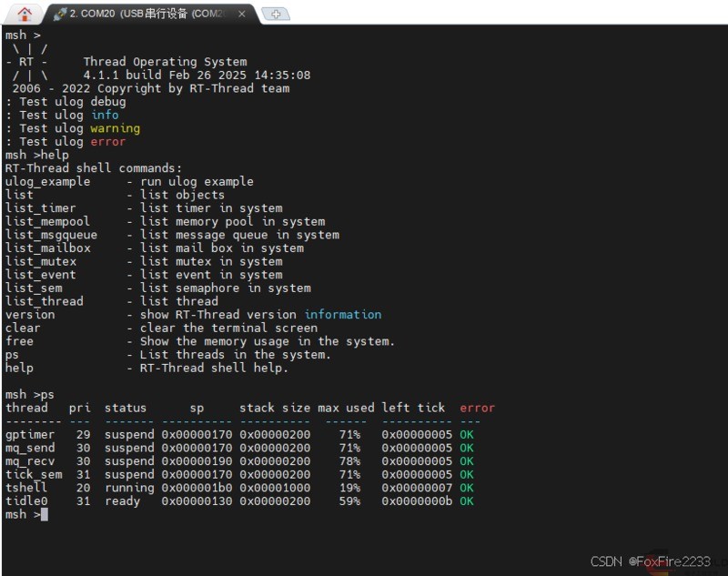Click the green 'OK' in gptimer row
This screenshot has width=728, height=576.
click(467, 435)
